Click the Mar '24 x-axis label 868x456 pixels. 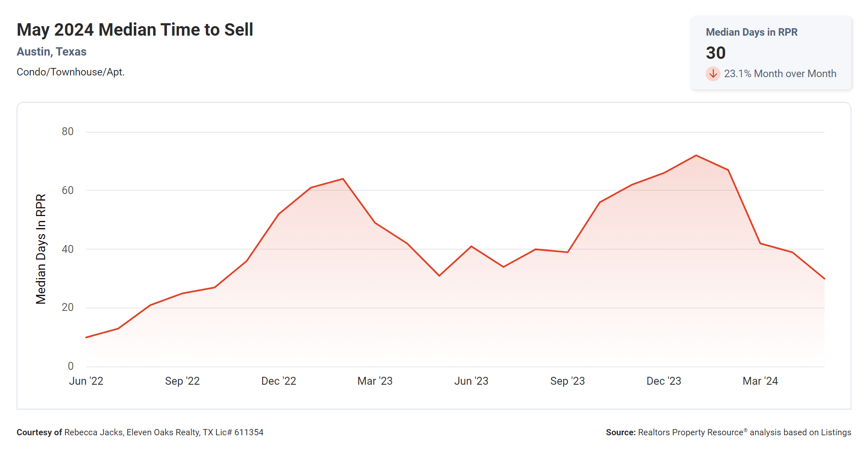pos(760,381)
